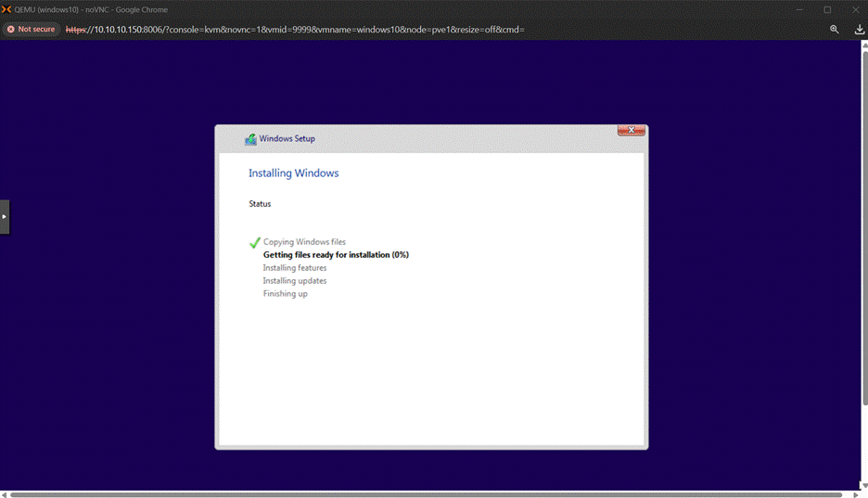Screen dimensions: 868x498
Task: Expand the noVNC side control panel handle
Action: (5, 216)
